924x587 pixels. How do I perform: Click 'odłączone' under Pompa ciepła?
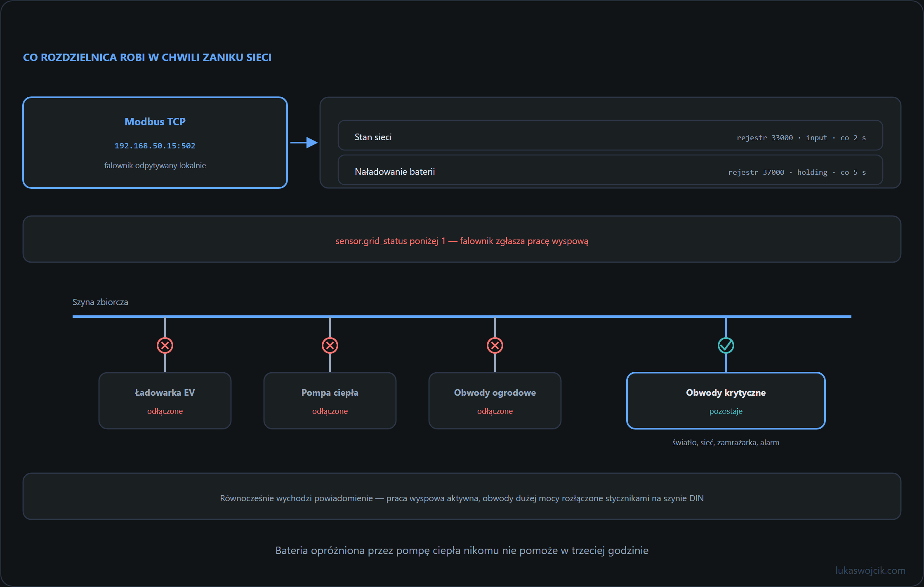(330, 411)
